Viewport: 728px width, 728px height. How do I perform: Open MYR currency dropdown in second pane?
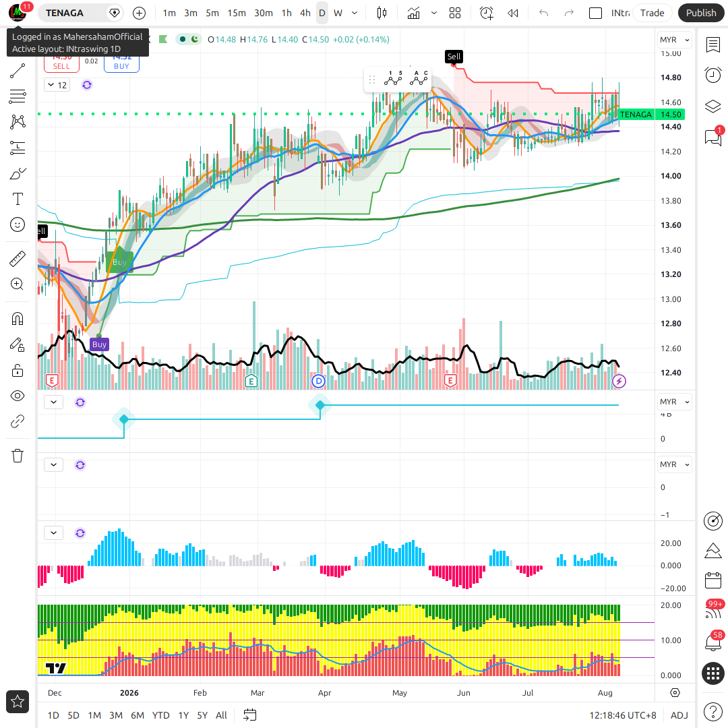[674, 402]
